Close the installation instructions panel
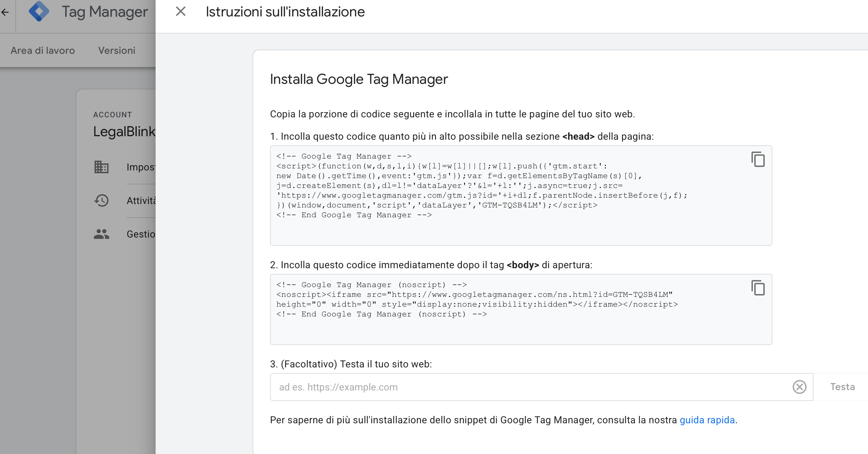 point(181,12)
